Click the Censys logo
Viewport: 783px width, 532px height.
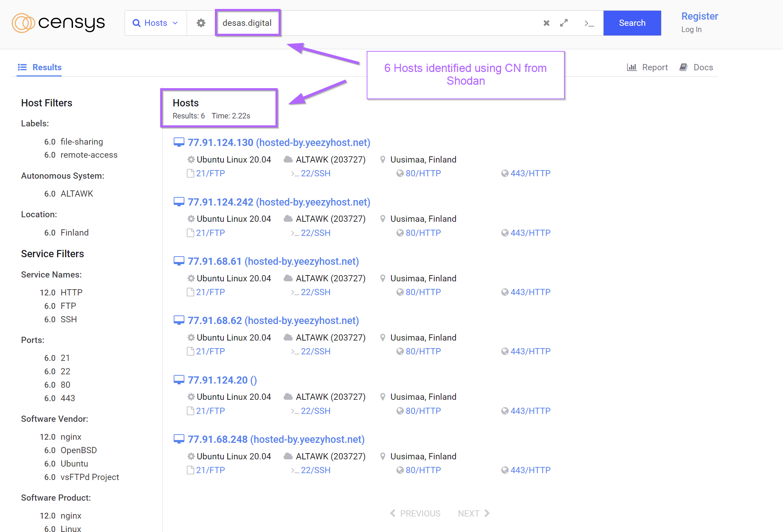point(58,23)
